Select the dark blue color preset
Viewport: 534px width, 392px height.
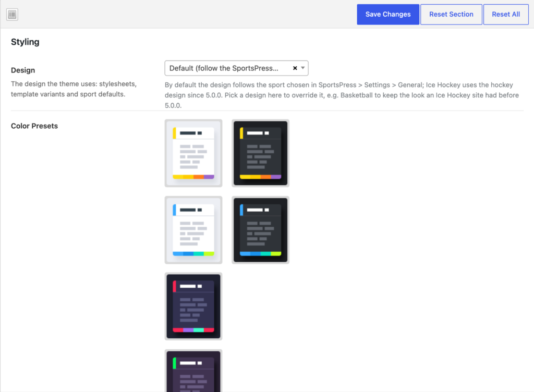pyautogui.click(x=261, y=230)
